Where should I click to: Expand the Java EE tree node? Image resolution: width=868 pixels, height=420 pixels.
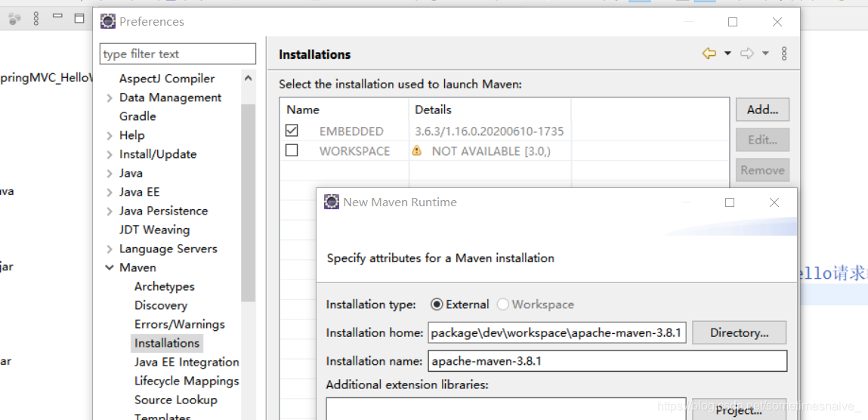coord(110,193)
